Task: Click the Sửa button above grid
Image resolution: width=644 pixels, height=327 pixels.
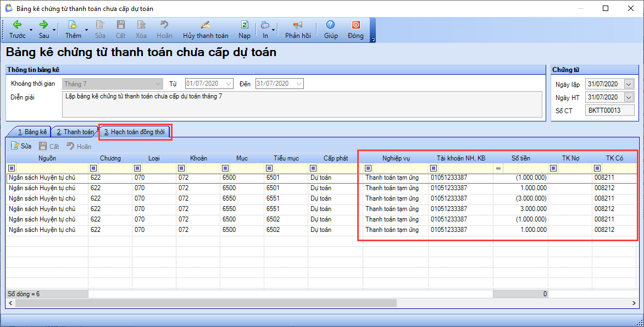Action: [x=21, y=146]
